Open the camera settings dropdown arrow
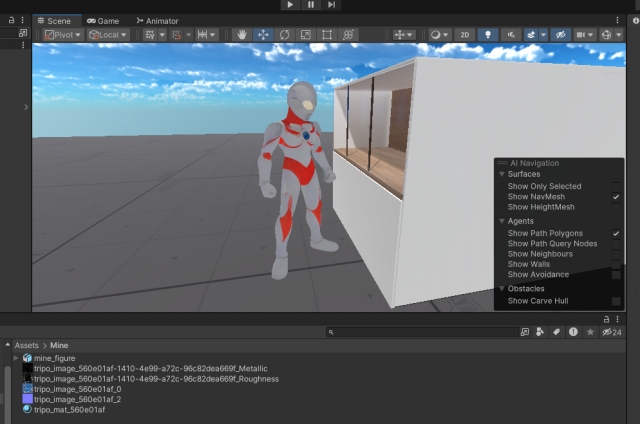The width and height of the screenshot is (640, 424). coord(591,35)
